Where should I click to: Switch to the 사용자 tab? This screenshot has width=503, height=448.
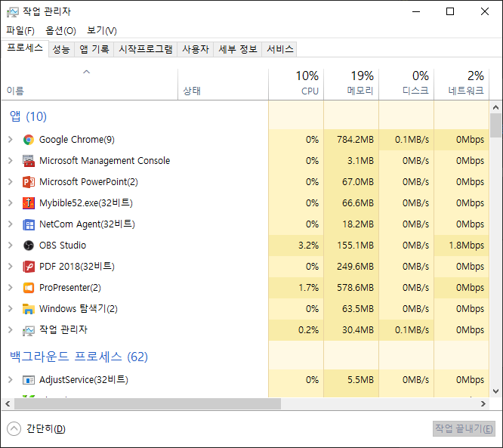pos(196,49)
